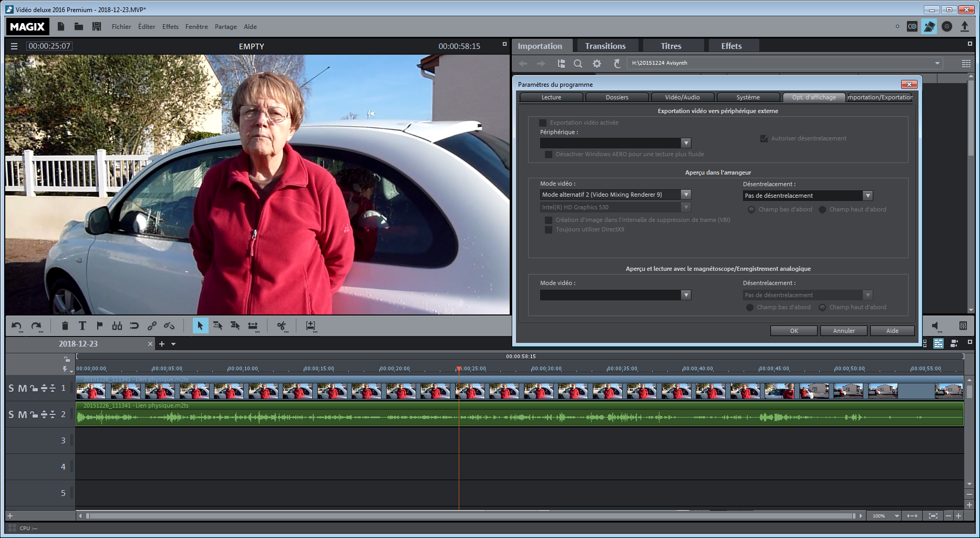The image size is (980, 538).
Task: Confirm settings with the OK button
Action: tap(794, 331)
